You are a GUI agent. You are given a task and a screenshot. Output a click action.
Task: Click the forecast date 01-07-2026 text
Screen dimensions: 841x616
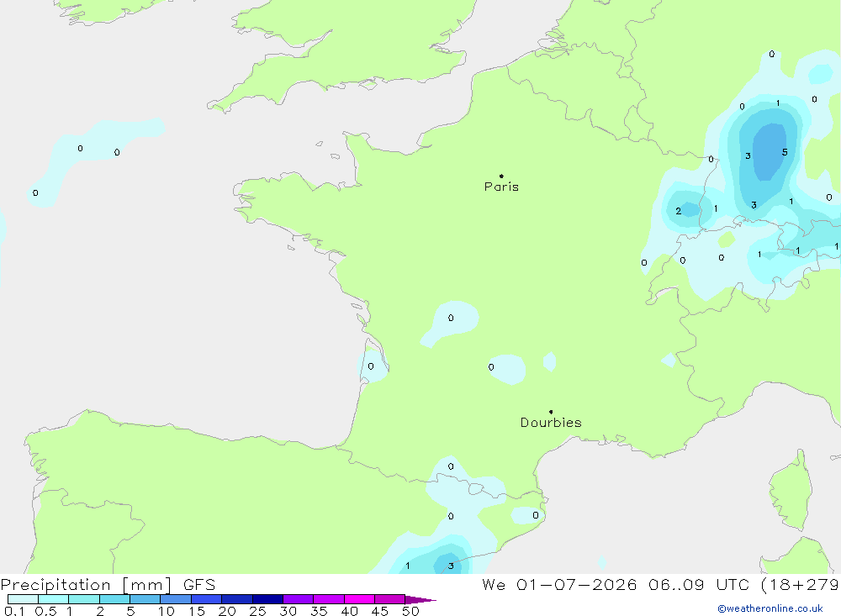(x=576, y=584)
